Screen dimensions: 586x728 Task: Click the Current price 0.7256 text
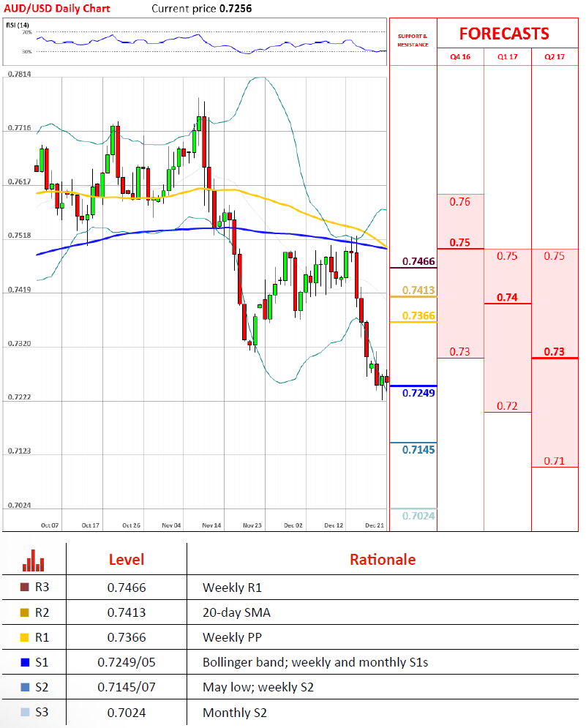point(201,8)
